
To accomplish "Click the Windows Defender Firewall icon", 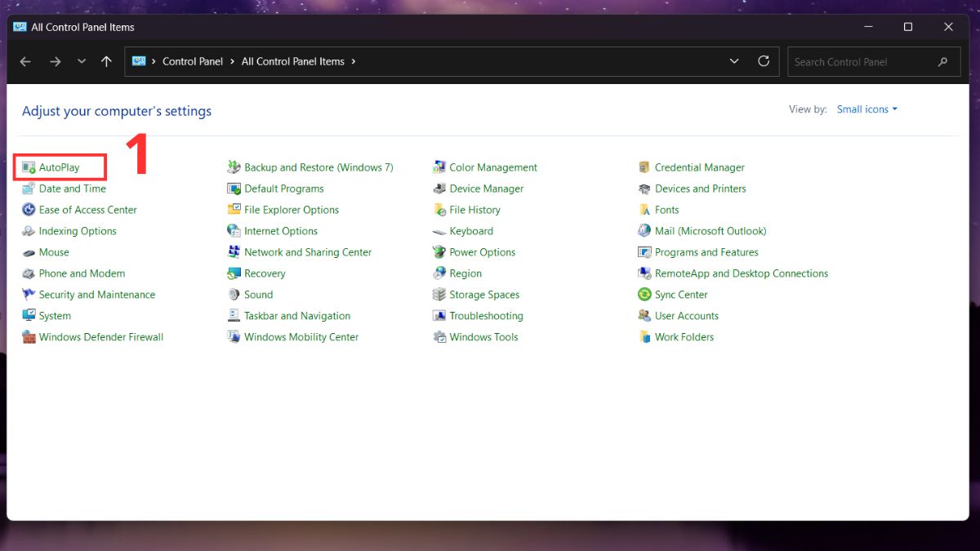I will click(x=29, y=337).
